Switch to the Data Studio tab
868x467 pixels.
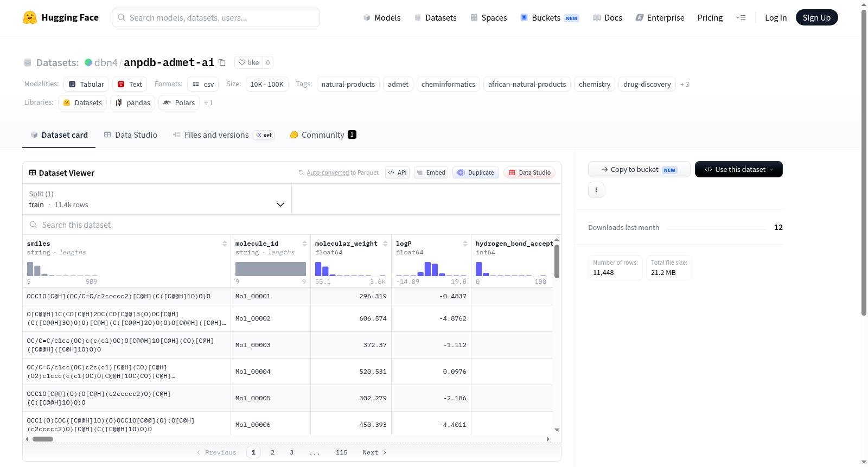[131, 135]
